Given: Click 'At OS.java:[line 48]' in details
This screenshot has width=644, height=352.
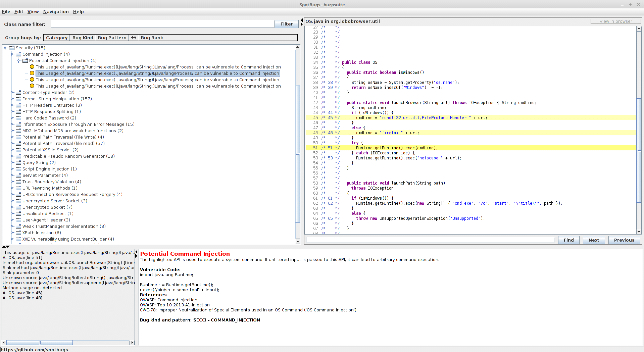Looking at the screenshot, I should pyautogui.click(x=22, y=298).
